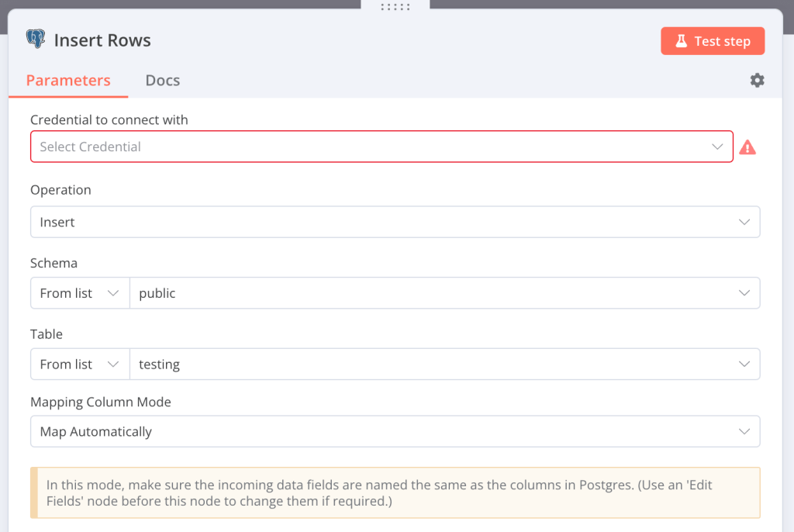This screenshot has width=794, height=532.
Task: Expand the Operation dropdown showing Insert
Action: pos(395,222)
